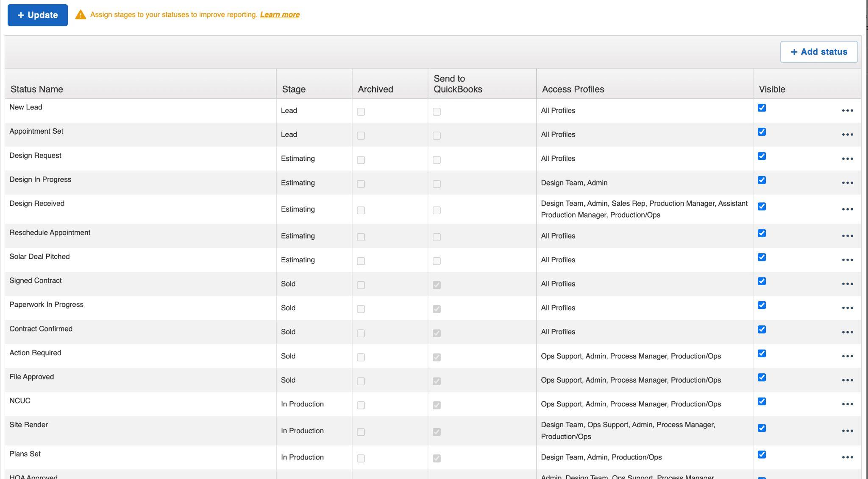Open the ellipsis menu for Design Received row
This screenshot has width=868, height=479.
(x=847, y=209)
